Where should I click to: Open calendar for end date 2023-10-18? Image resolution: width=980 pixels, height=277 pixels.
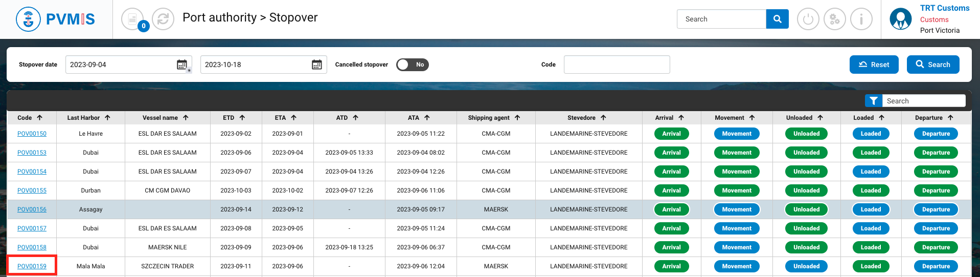(x=317, y=65)
